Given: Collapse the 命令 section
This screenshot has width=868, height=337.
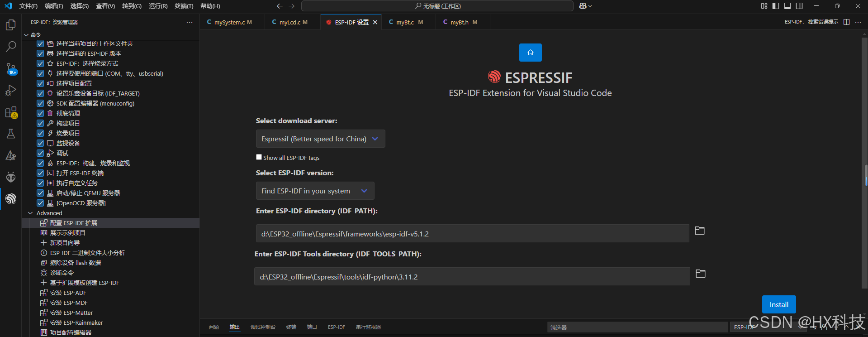Looking at the screenshot, I should click(x=26, y=35).
